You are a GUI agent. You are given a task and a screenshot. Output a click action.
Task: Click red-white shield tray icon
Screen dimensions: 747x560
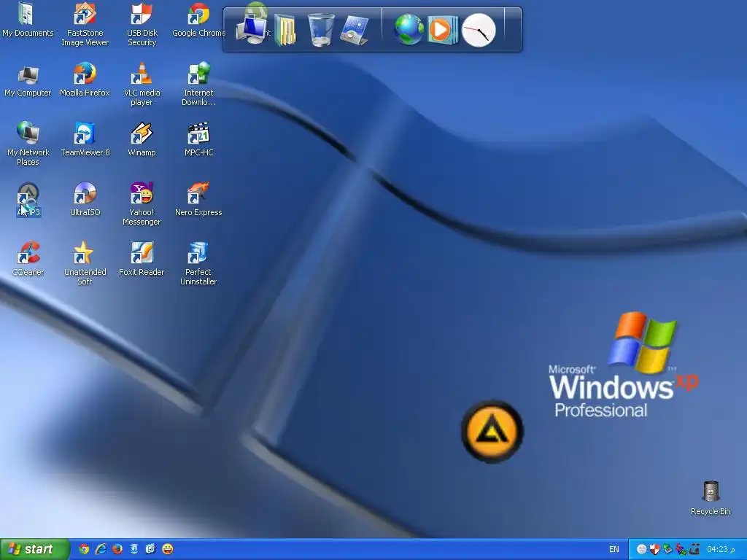(x=654, y=549)
